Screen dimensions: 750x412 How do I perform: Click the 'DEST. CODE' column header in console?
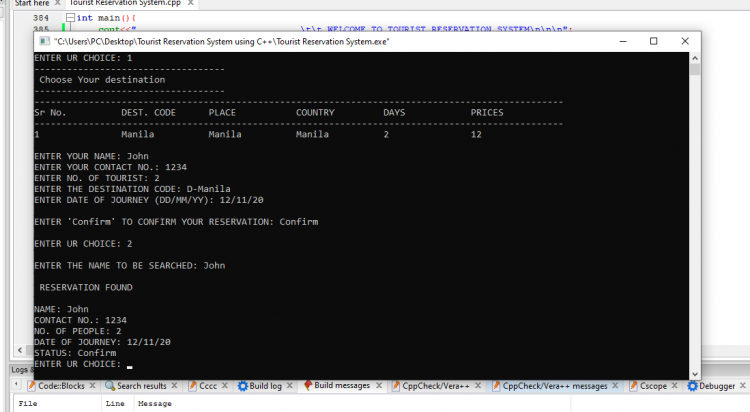click(148, 112)
